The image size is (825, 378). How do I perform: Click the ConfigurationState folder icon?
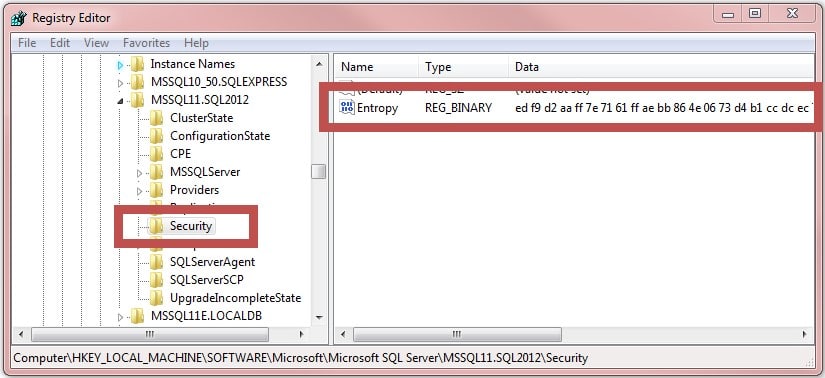(156, 136)
